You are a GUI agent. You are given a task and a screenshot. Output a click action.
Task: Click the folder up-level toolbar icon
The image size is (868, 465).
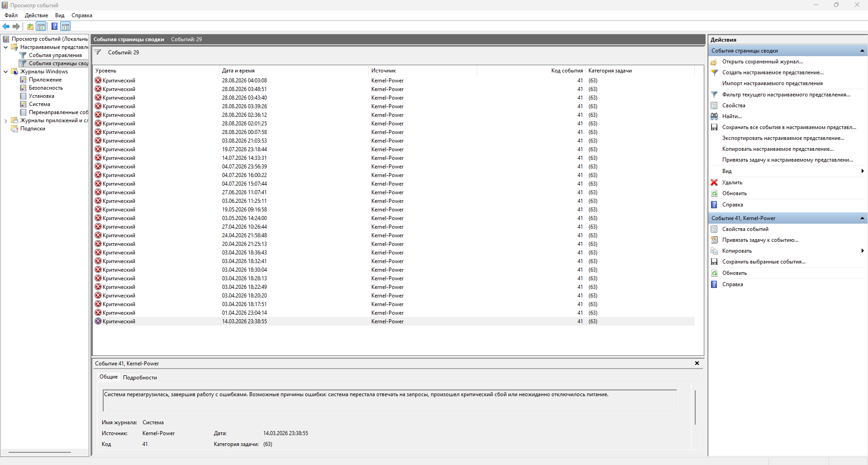point(30,26)
